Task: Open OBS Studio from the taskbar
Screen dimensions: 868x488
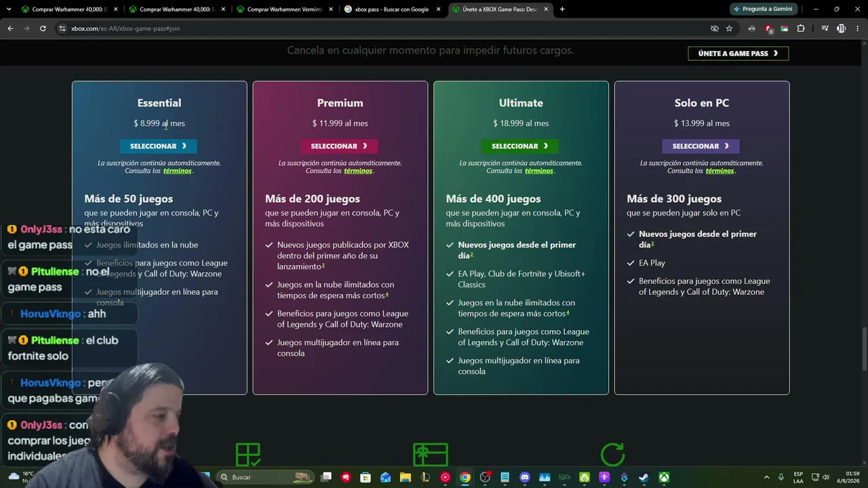Action: (x=485, y=477)
